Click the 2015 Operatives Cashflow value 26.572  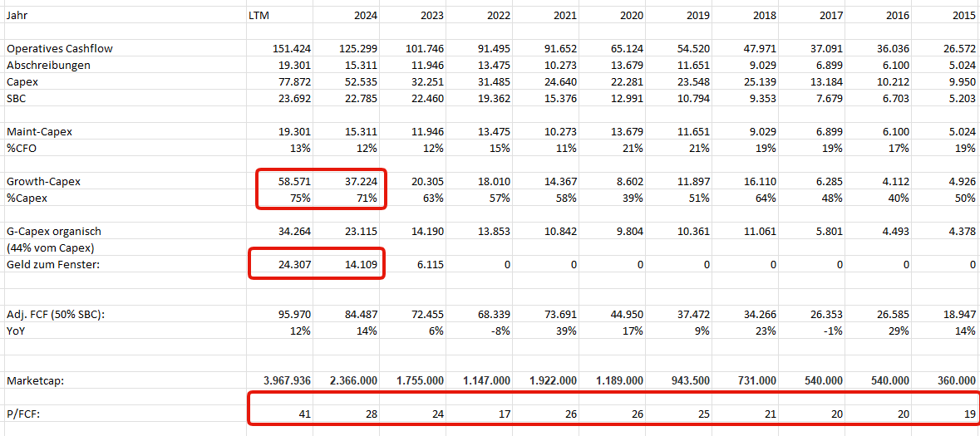tap(954, 49)
